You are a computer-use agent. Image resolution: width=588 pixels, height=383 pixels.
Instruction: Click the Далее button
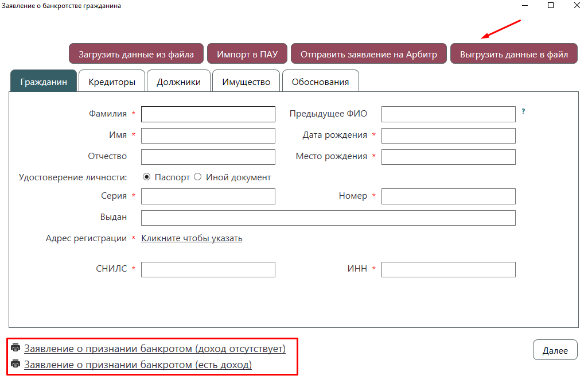coord(555,350)
